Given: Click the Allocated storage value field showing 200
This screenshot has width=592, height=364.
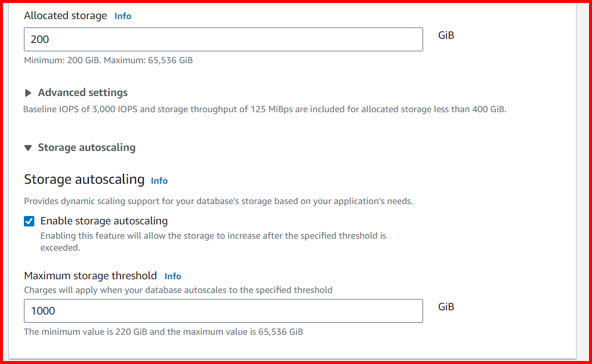Looking at the screenshot, I should click(x=223, y=39).
